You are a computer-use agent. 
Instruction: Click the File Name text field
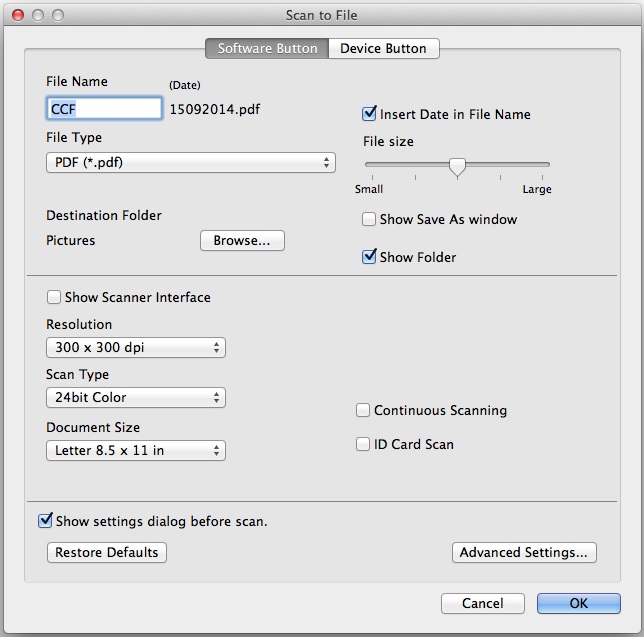[104, 108]
